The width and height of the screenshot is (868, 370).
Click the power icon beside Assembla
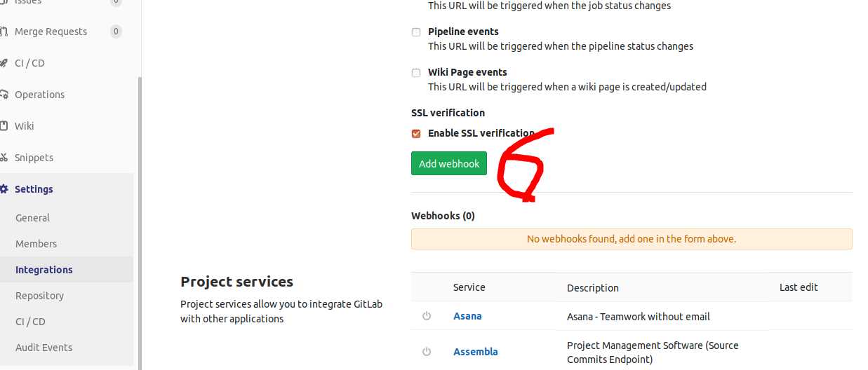(427, 352)
